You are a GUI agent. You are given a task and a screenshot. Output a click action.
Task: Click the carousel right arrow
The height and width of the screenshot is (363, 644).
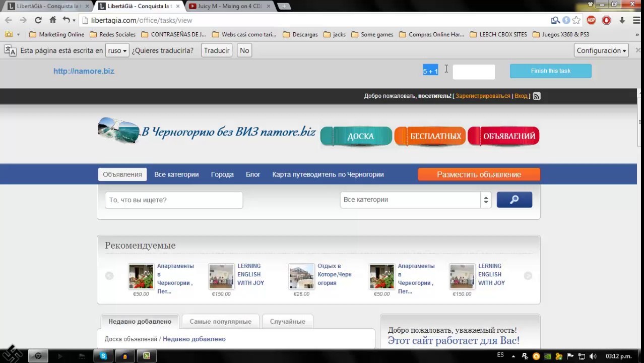point(528,276)
